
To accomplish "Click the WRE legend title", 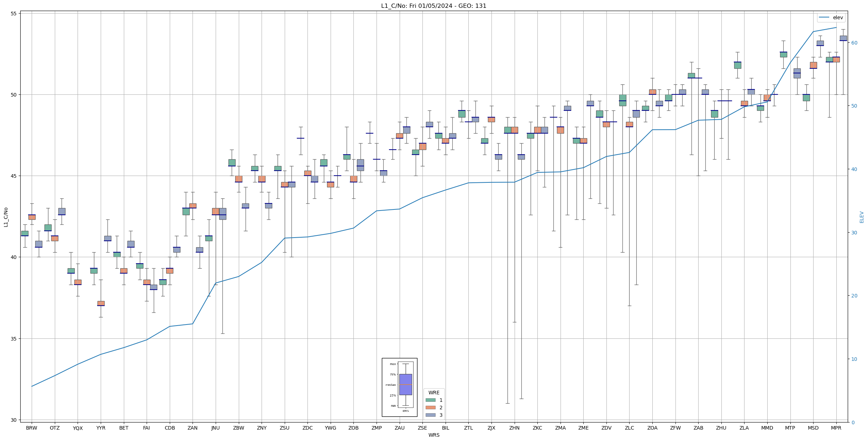I will 434,393.
